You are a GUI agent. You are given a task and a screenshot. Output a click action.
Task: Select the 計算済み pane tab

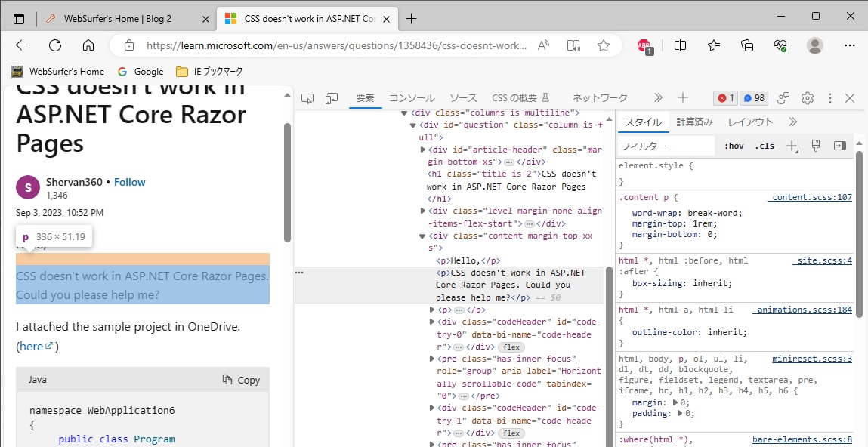click(694, 122)
